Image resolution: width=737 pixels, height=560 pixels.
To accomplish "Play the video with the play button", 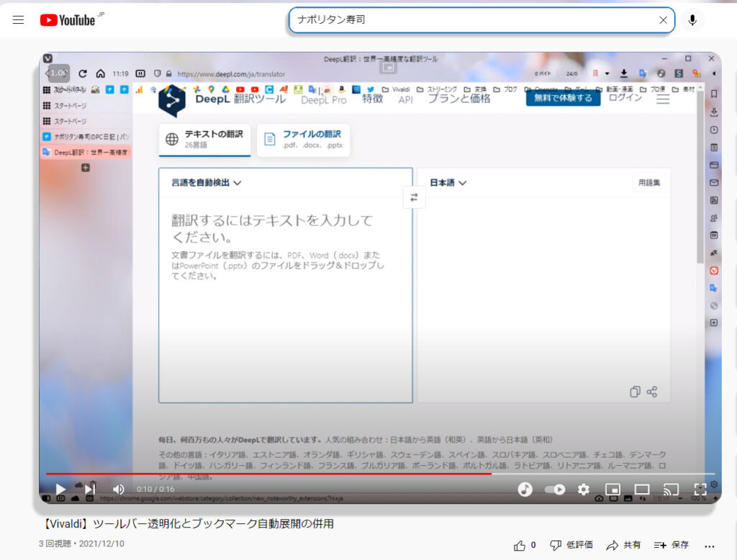I will tap(60, 489).
